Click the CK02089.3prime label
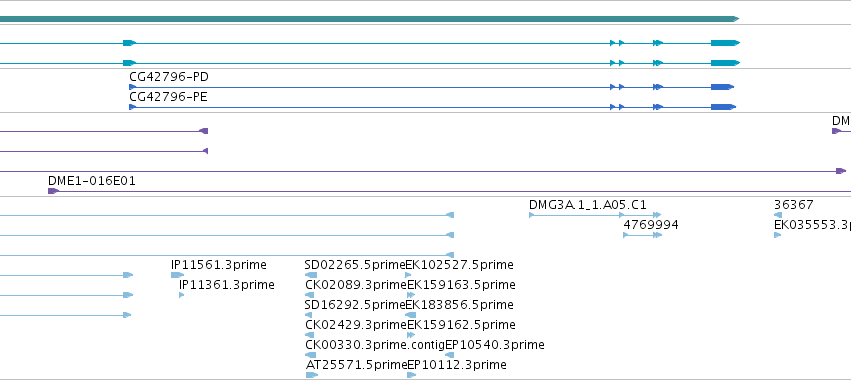Screen dimensions: 851x380 355,285
